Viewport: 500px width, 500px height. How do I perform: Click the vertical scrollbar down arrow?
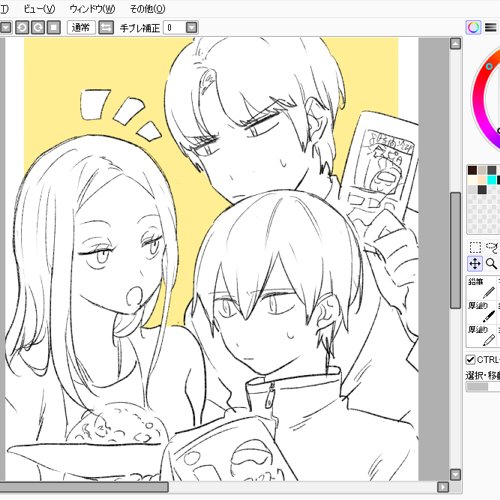tap(455, 474)
